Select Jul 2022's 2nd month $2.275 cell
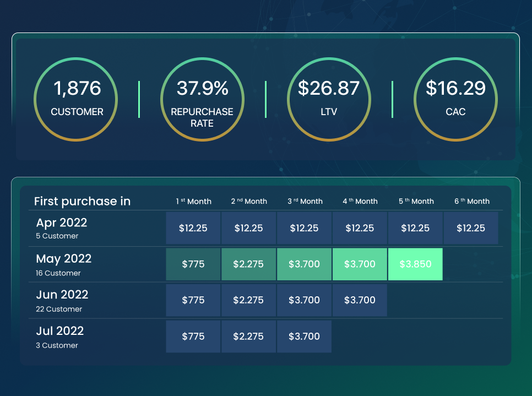The image size is (532, 396). click(248, 336)
